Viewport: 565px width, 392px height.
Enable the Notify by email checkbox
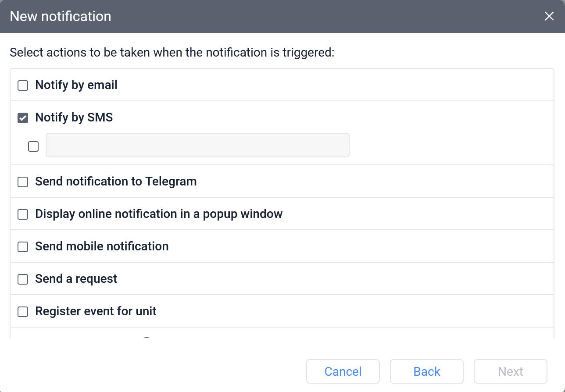[x=23, y=85]
